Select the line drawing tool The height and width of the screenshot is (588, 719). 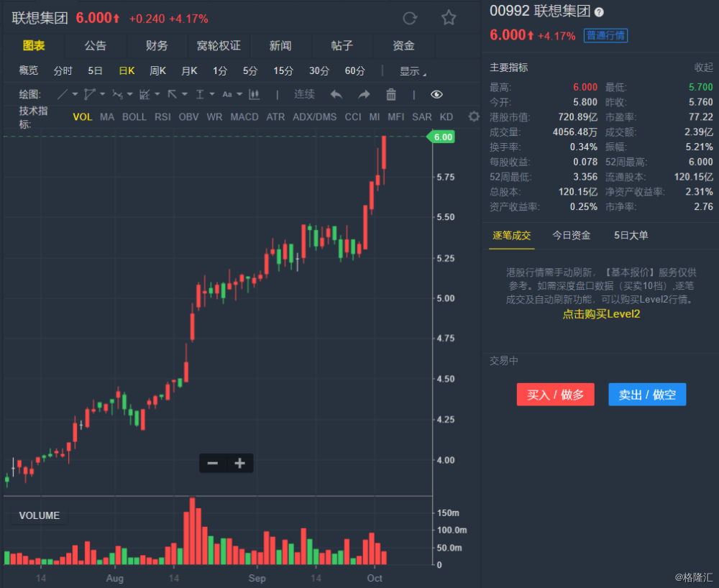pos(63,94)
